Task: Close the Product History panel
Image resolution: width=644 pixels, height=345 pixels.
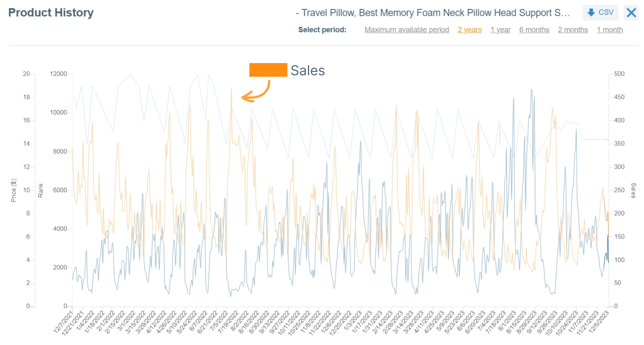Action: (x=631, y=13)
